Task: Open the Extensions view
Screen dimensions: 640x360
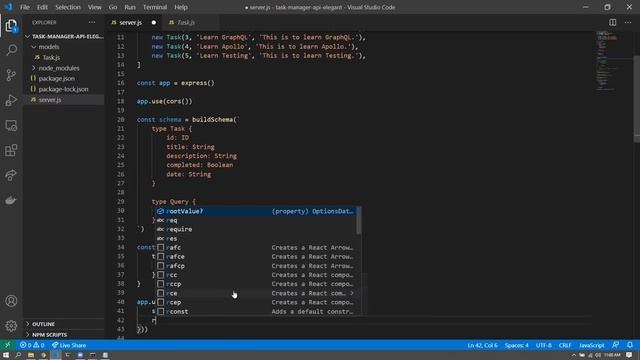Action: tap(11, 150)
